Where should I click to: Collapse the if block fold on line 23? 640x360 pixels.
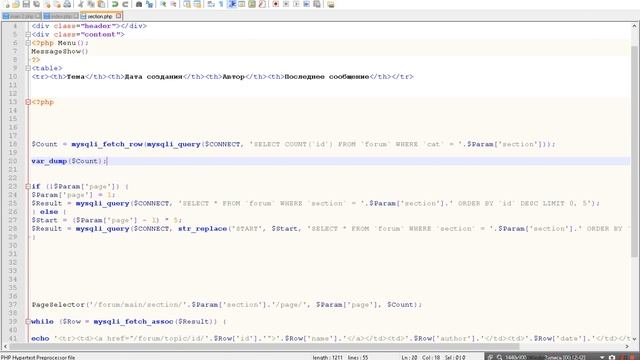click(28, 187)
